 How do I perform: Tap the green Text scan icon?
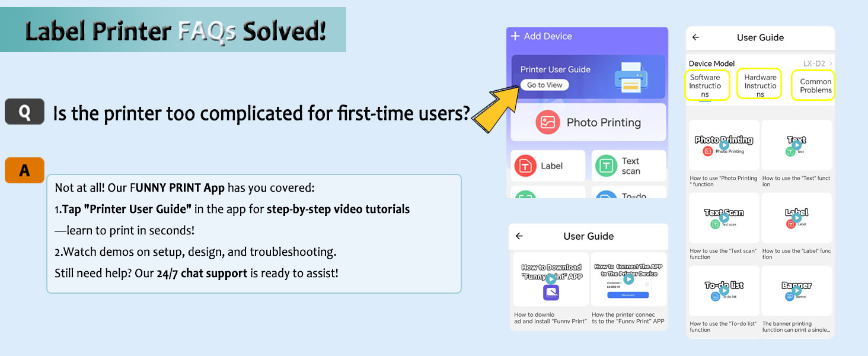pyautogui.click(x=606, y=166)
